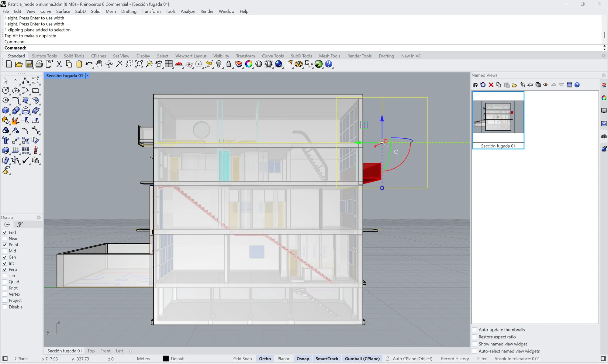608x364 pixels.
Task: Switch to the Surface Tools tab
Action: click(x=44, y=56)
